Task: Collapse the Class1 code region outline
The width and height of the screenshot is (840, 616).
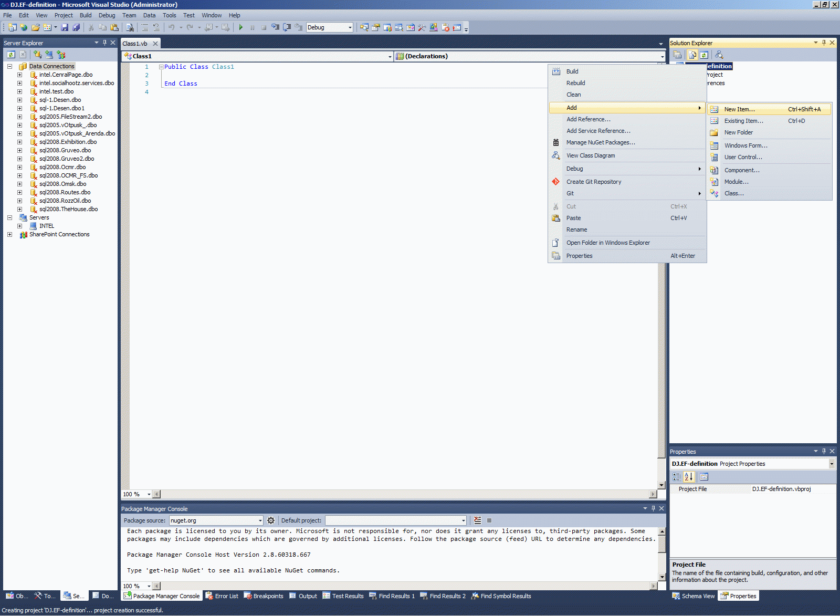Action: (161, 67)
